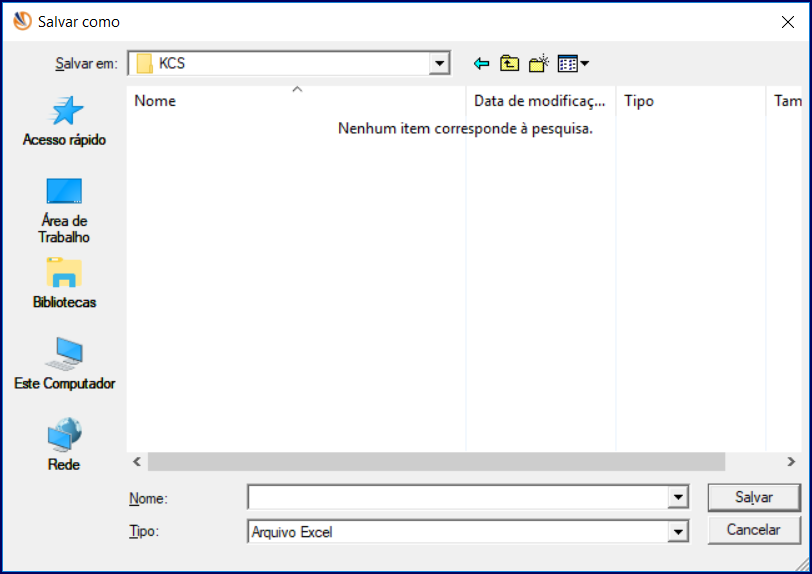This screenshot has height=574, width=812.
Task: Sort by Tipo column header
Action: [690, 101]
